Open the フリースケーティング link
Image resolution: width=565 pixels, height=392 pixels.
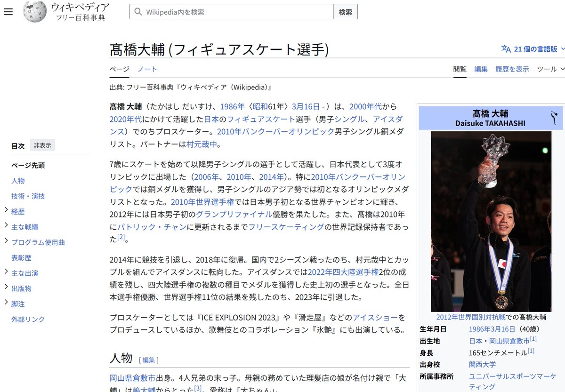pyautogui.click(x=286, y=227)
